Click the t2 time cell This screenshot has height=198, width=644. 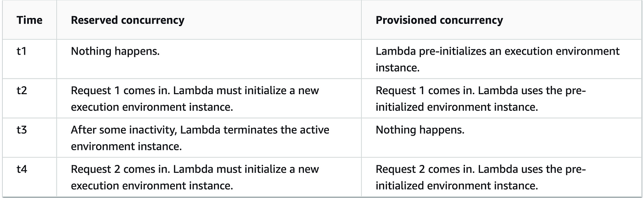pos(21,91)
